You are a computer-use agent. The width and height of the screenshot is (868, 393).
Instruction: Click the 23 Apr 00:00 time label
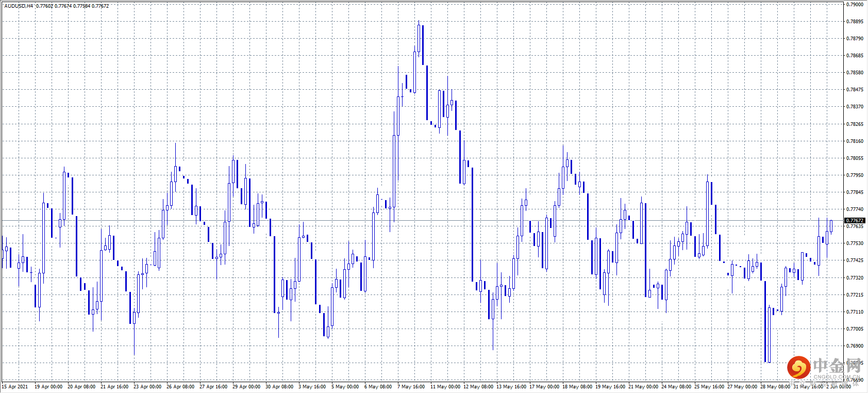[147, 387]
